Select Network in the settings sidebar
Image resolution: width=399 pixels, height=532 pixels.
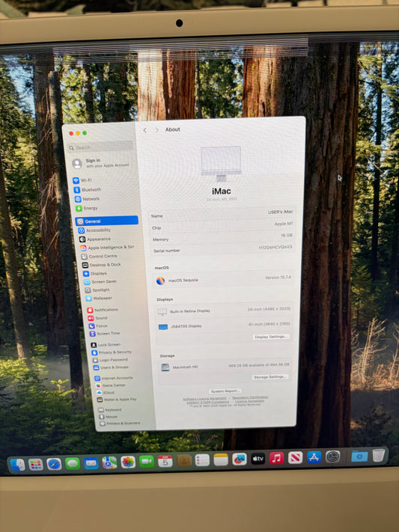click(88, 199)
